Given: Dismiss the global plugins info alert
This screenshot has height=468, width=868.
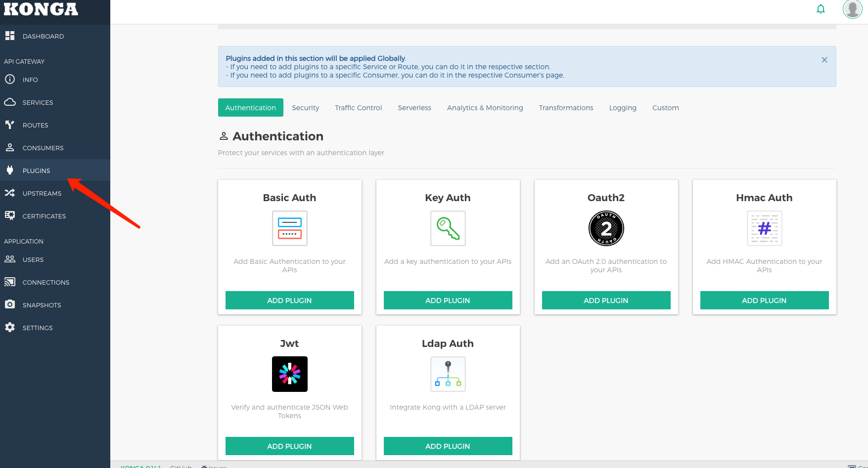Looking at the screenshot, I should coord(824,60).
